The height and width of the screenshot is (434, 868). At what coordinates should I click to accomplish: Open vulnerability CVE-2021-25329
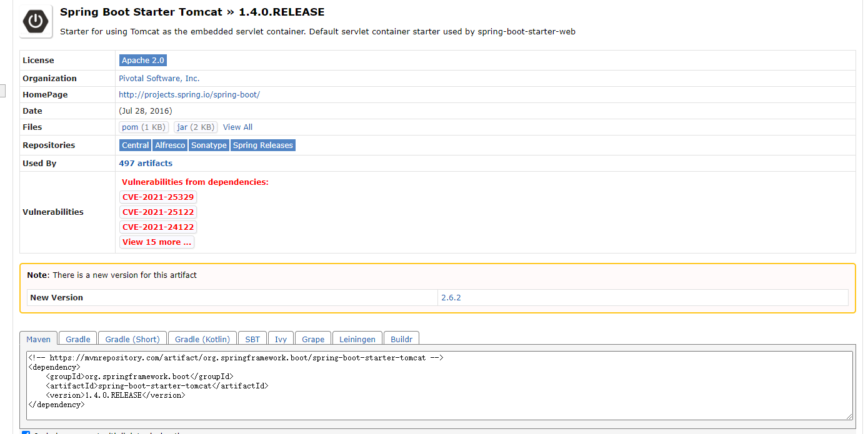click(x=158, y=197)
